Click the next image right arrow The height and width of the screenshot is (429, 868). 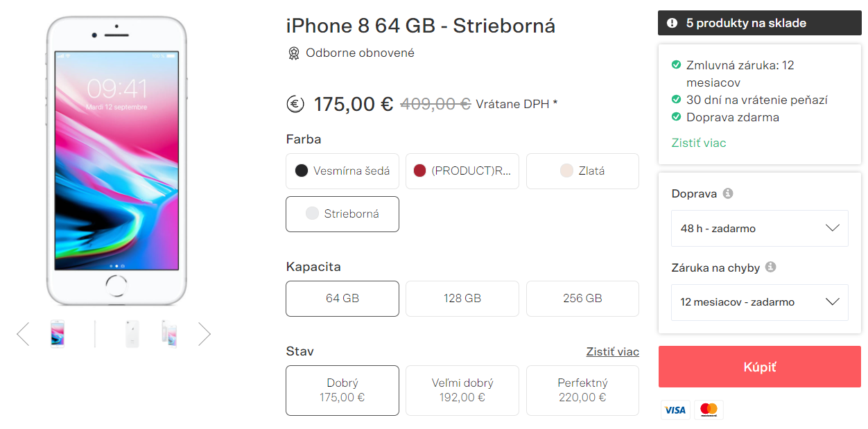point(205,334)
